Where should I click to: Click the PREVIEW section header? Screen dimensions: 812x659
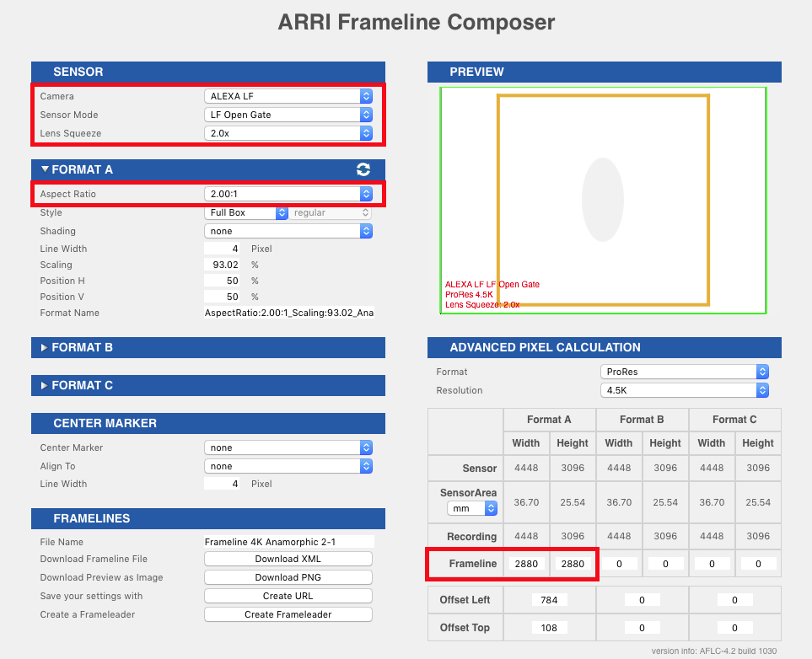pos(605,72)
